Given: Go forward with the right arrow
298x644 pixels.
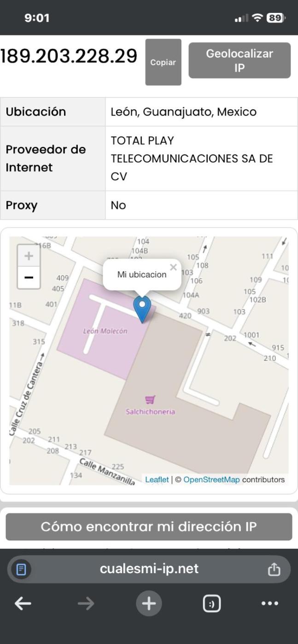Looking at the screenshot, I should click(x=86, y=604).
